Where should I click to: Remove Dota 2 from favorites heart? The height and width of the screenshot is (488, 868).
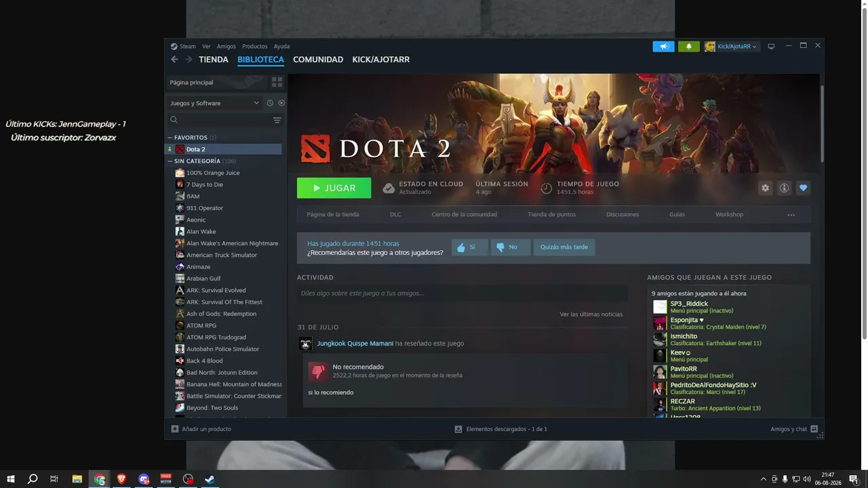(804, 188)
